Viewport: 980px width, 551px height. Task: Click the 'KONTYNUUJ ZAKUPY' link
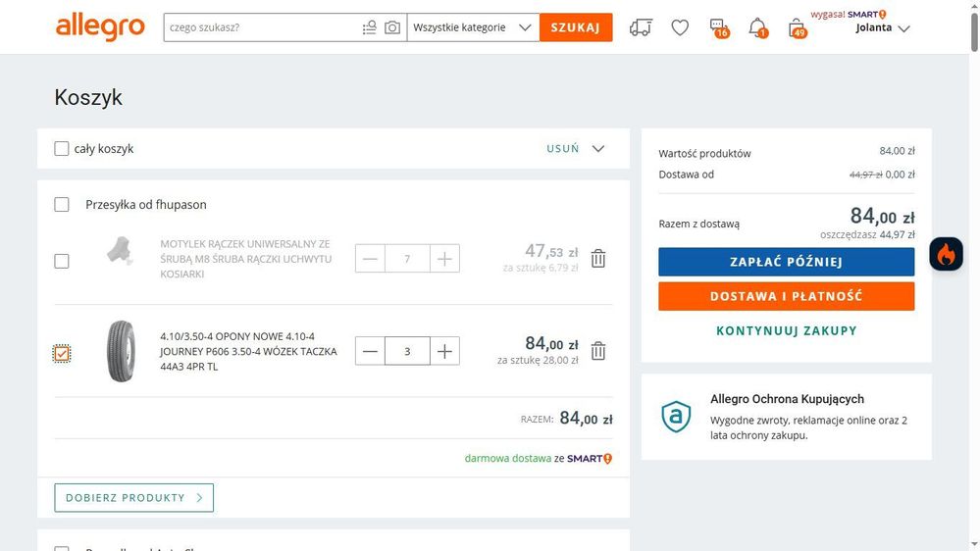point(786,330)
